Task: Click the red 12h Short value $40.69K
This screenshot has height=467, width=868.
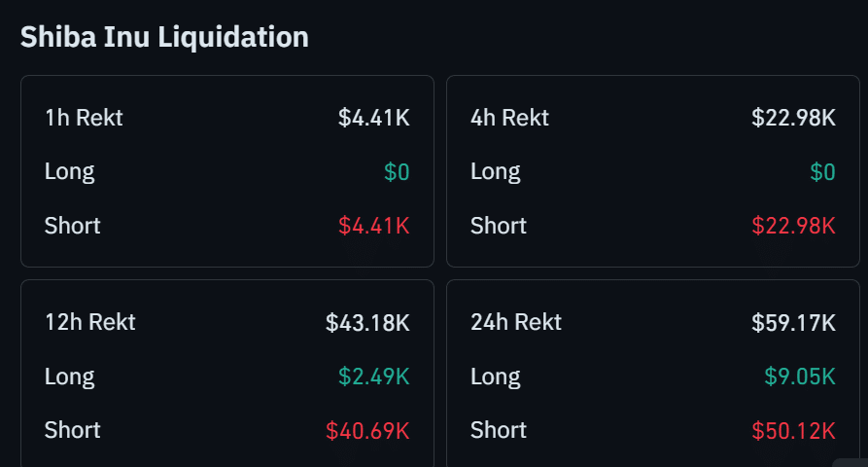Action: pyautogui.click(x=367, y=430)
